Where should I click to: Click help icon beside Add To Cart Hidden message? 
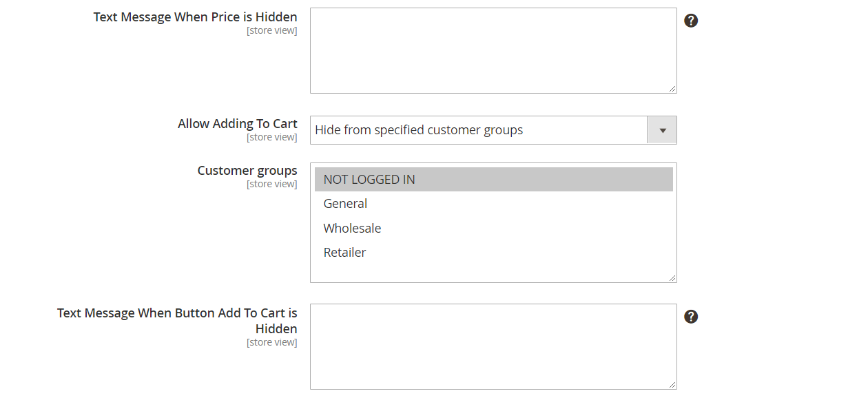691,317
